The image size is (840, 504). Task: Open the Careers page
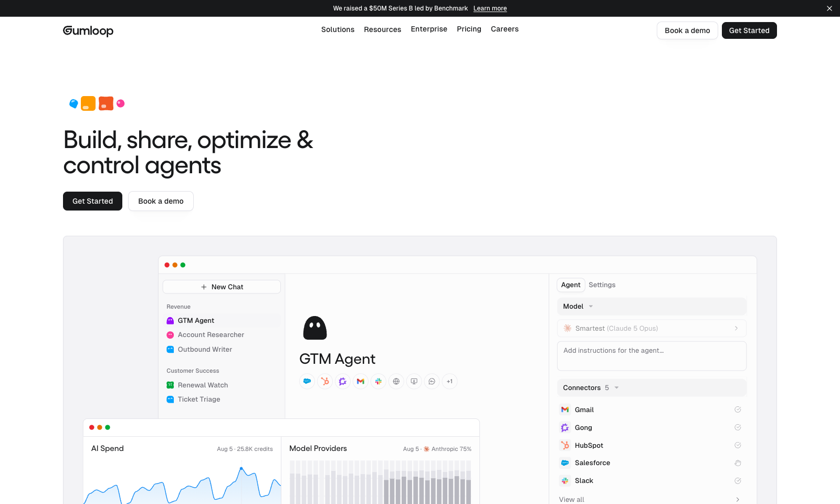click(x=505, y=29)
